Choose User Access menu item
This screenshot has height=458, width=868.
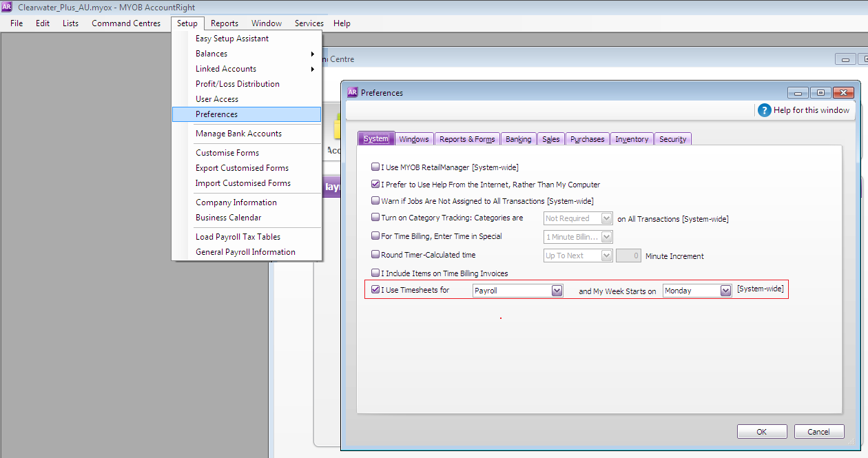pos(247,99)
